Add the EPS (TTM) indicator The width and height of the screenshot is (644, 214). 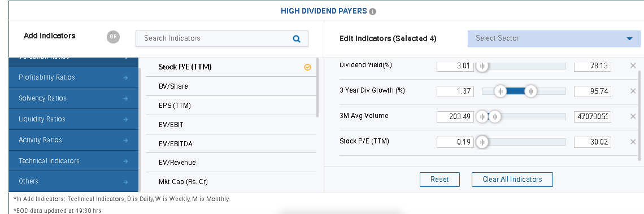pos(231,106)
